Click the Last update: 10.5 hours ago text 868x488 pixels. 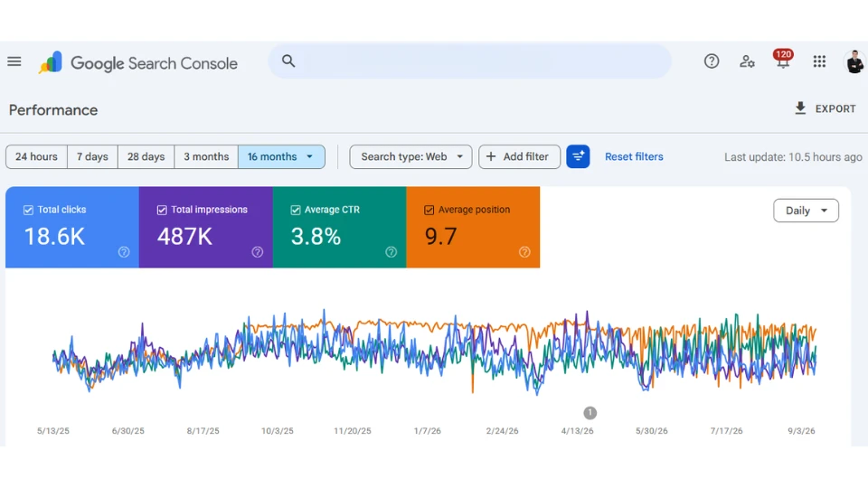tap(793, 157)
